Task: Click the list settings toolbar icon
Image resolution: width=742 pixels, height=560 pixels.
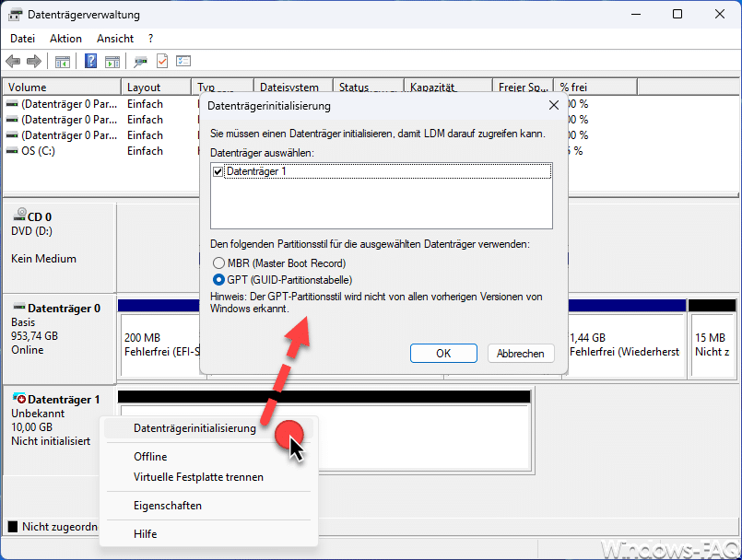Action: pos(183,61)
